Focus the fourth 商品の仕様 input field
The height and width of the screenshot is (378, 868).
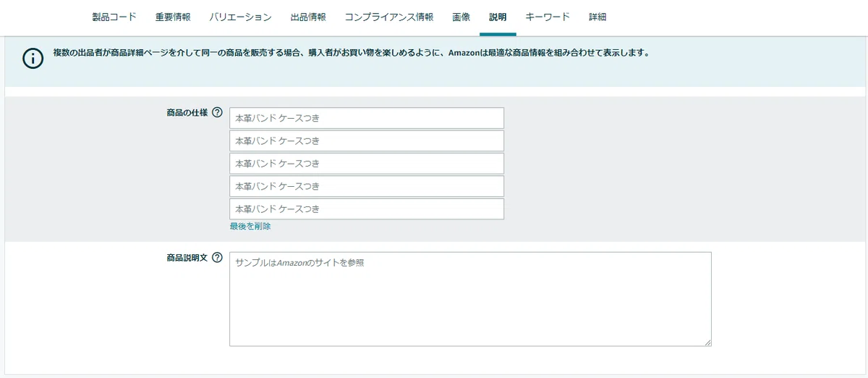[367, 186]
